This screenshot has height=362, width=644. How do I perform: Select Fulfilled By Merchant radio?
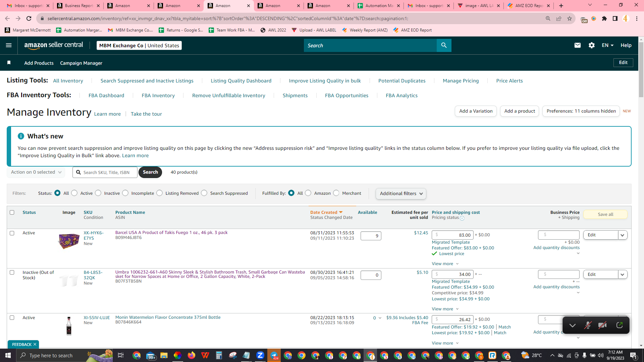(x=336, y=193)
